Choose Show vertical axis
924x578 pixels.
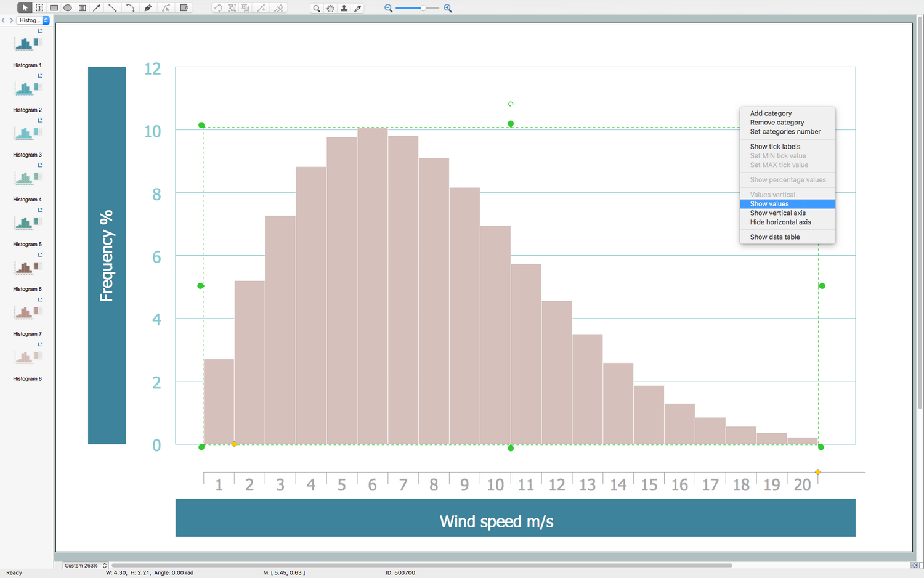click(777, 213)
